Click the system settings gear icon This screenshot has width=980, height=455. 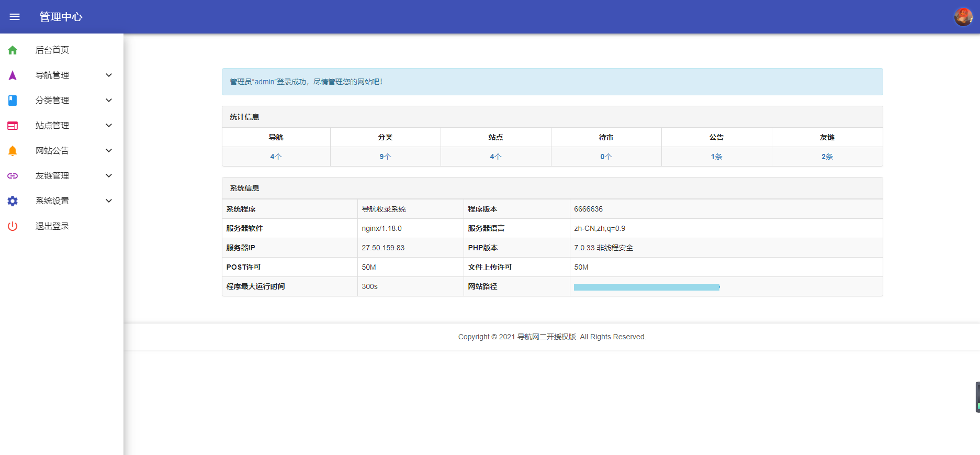13,201
